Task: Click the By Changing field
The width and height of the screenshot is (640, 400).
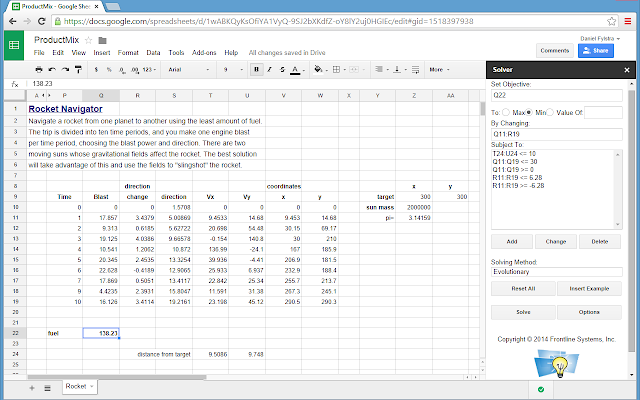Action: click(556, 134)
